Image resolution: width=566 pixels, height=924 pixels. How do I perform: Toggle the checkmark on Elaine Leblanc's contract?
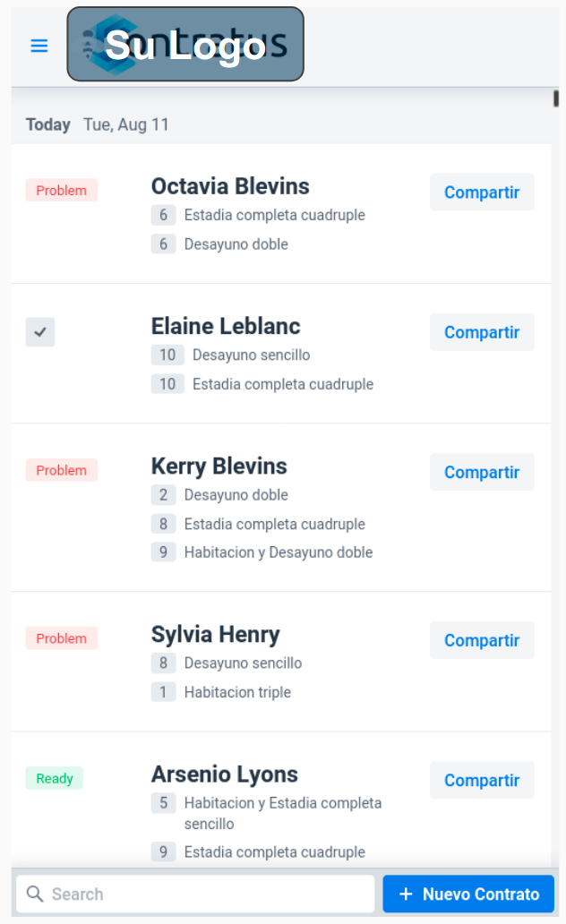coord(39,331)
